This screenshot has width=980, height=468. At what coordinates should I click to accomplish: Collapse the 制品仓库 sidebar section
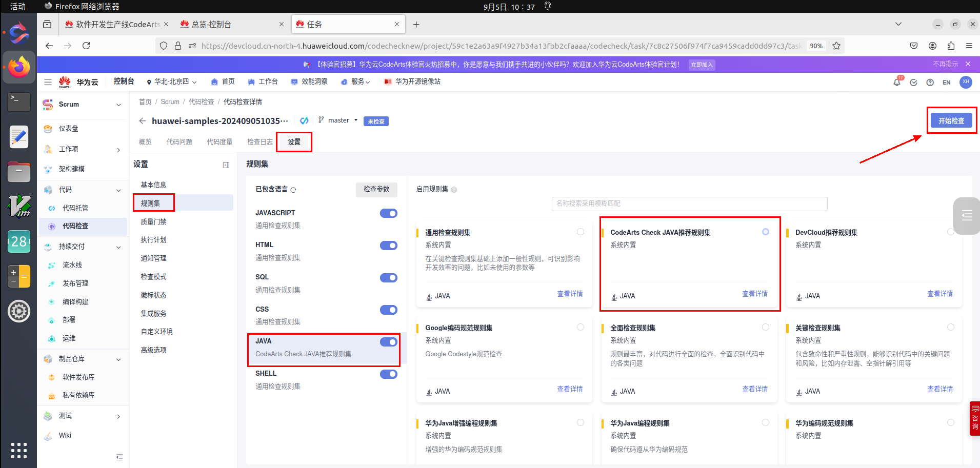tap(118, 359)
